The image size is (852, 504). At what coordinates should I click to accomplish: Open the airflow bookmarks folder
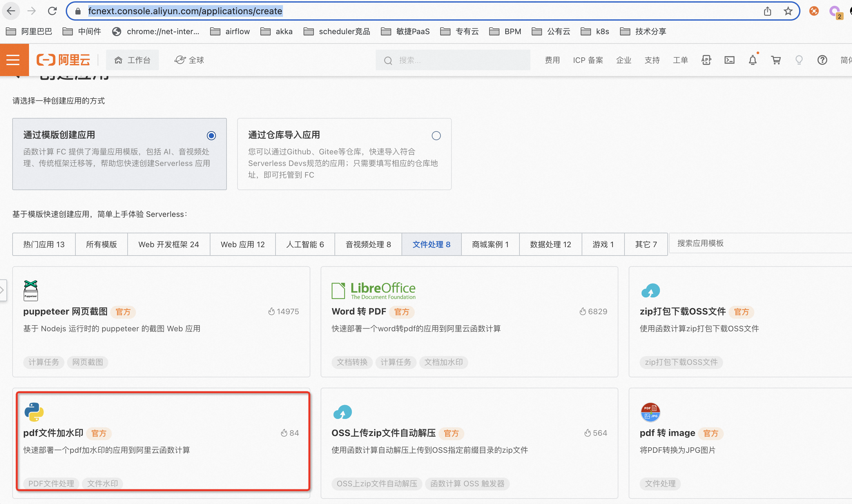click(x=230, y=32)
